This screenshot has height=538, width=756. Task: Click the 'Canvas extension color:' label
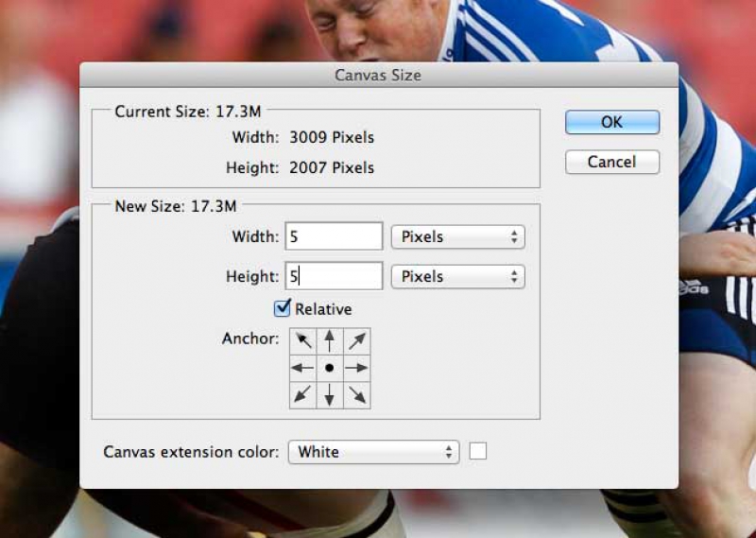(192, 452)
